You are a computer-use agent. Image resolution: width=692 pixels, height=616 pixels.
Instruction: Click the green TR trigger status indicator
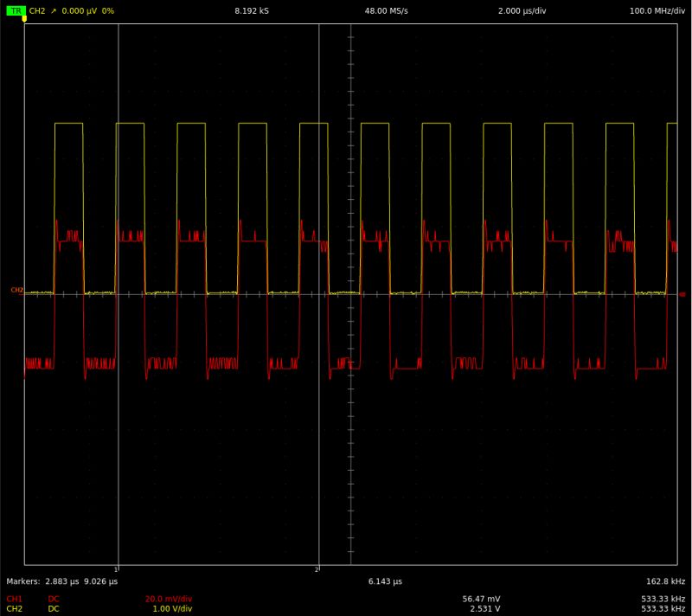click(15, 12)
